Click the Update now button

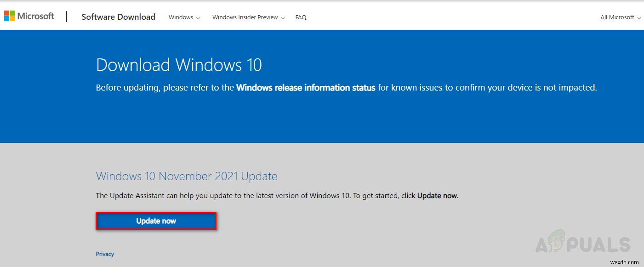click(x=156, y=221)
